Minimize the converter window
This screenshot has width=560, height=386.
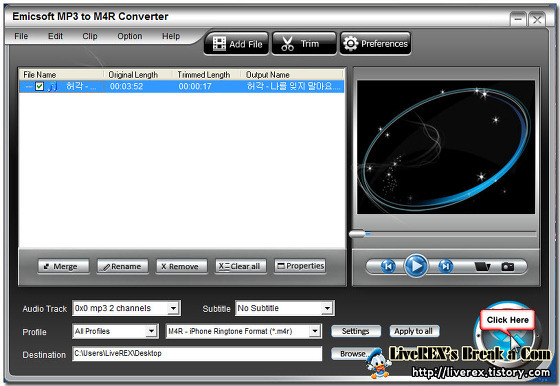pyautogui.click(x=518, y=19)
